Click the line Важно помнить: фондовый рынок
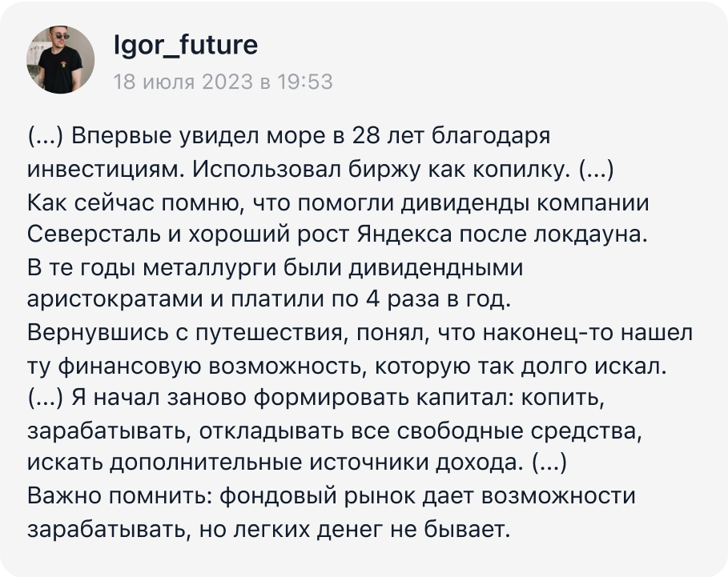Image resolution: width=728 pixels, height=577 pixels. tap(332, 496)
